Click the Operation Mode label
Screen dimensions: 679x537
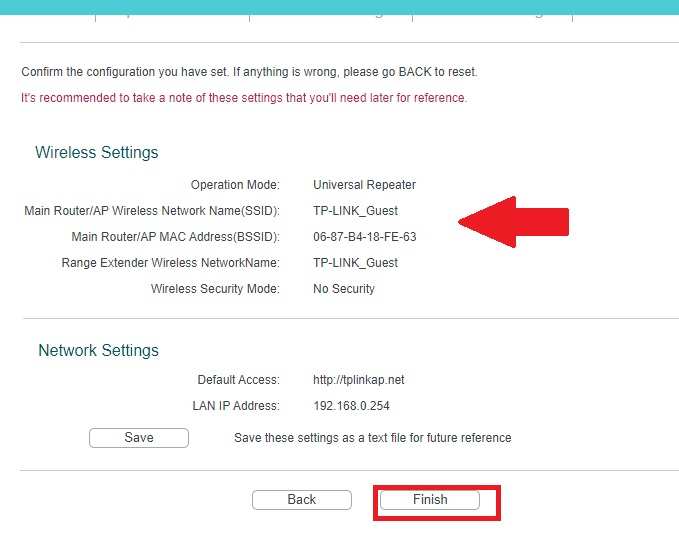[x=235, y=185]
